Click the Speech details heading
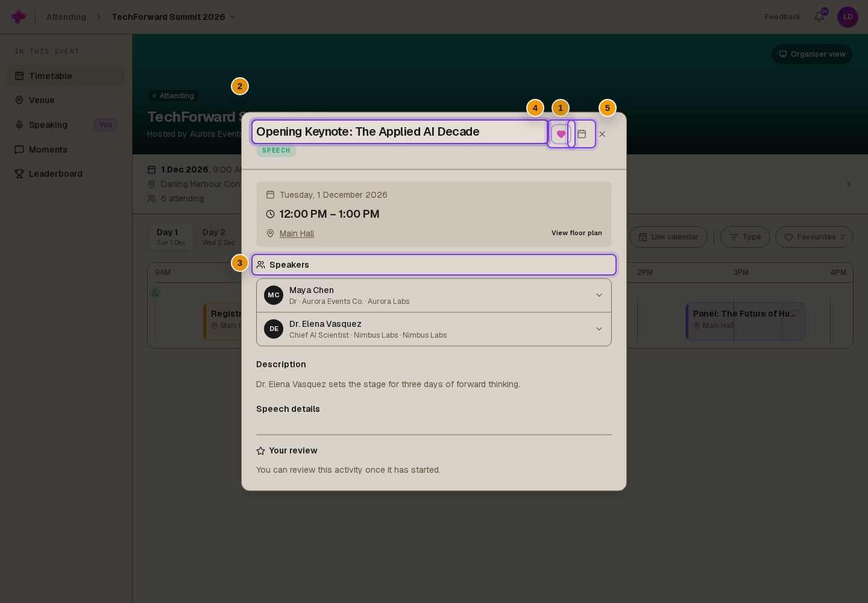The width and height of the screenshot is (868, 603). pyautogui.click(x=288, y=409)
